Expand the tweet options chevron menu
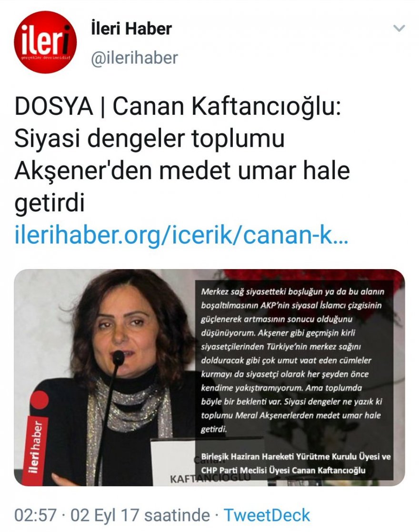 click(399, 28)
